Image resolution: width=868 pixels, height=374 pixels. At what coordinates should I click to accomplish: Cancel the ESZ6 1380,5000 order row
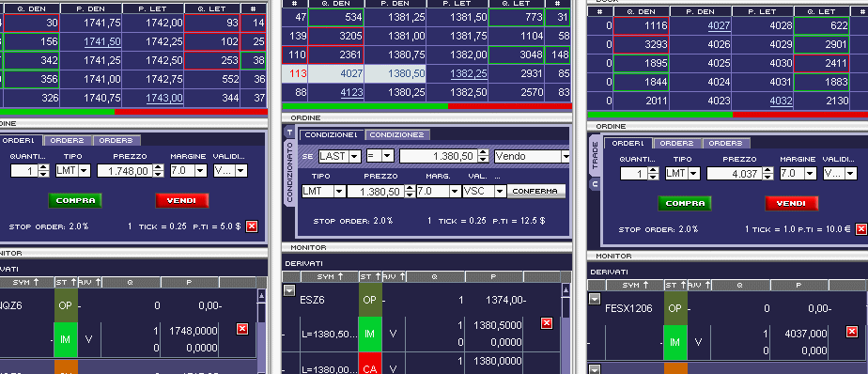[x=547, y=323]
